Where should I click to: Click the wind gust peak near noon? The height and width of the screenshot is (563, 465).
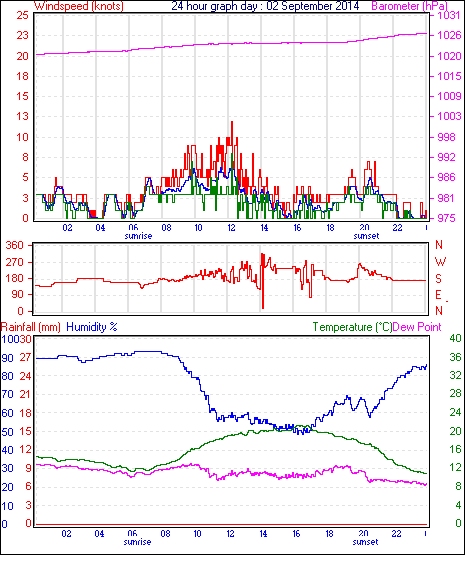click(232, 124)
